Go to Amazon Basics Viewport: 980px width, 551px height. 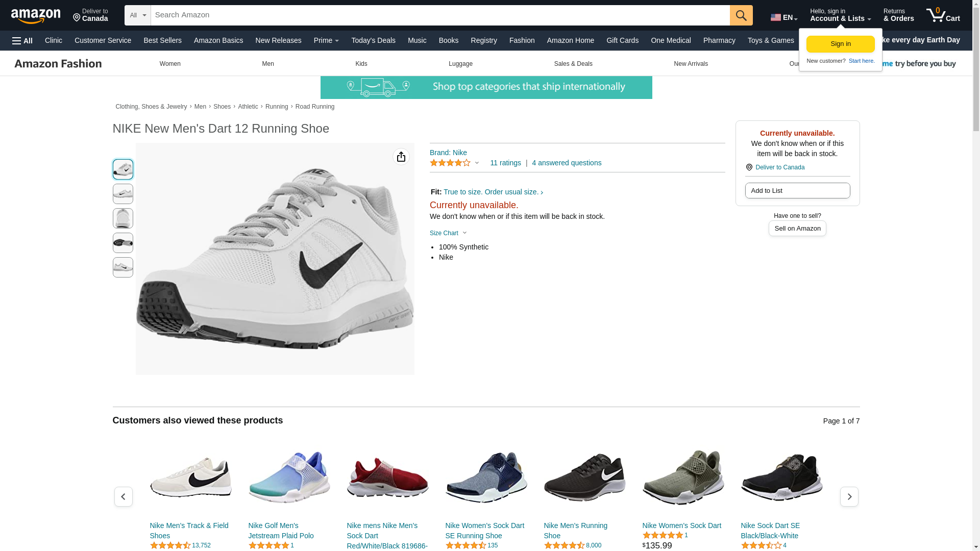pos(218,40)
